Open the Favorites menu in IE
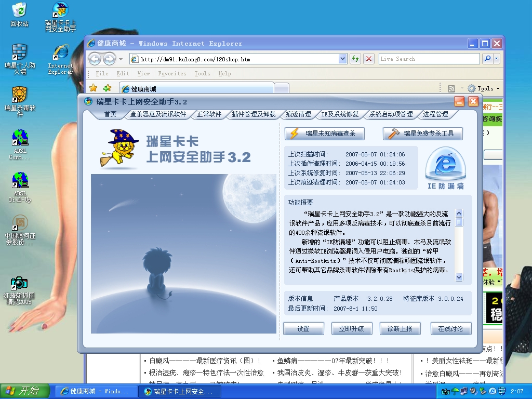This screenshot has width=532, height=399. coord(172,73)
